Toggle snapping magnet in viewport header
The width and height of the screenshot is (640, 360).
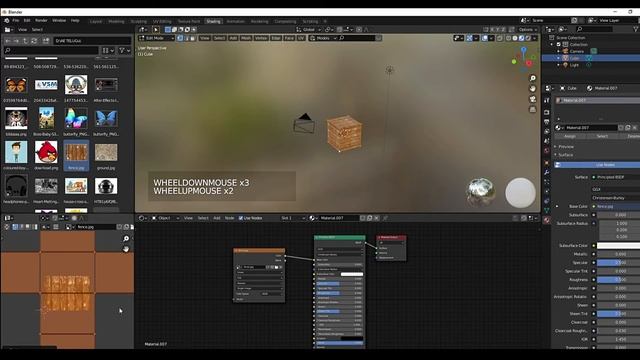tap(339, 29)
